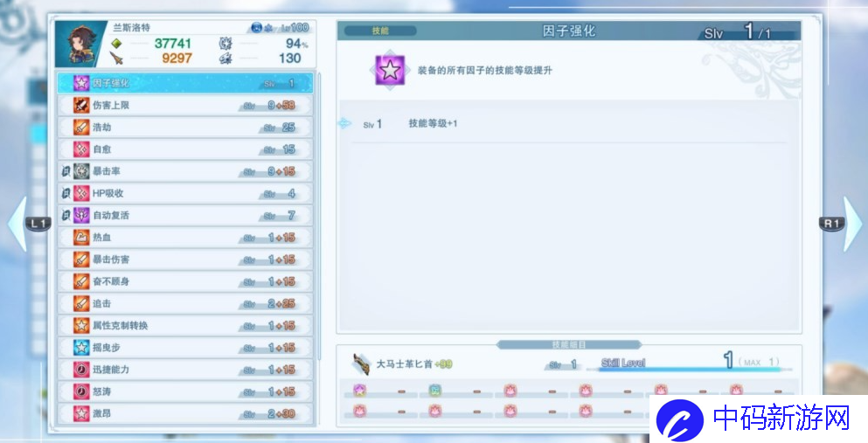Select the 浩劫 sword skill icon
The height and width of the screenshot is (443, 868).
(x=81, y=128)
